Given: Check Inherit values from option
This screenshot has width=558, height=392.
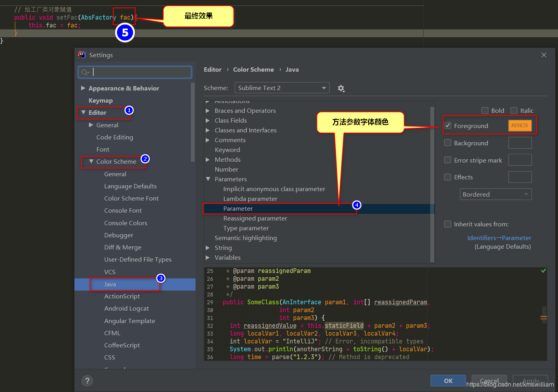Looking at the screenshot, I should click(447, 224).
